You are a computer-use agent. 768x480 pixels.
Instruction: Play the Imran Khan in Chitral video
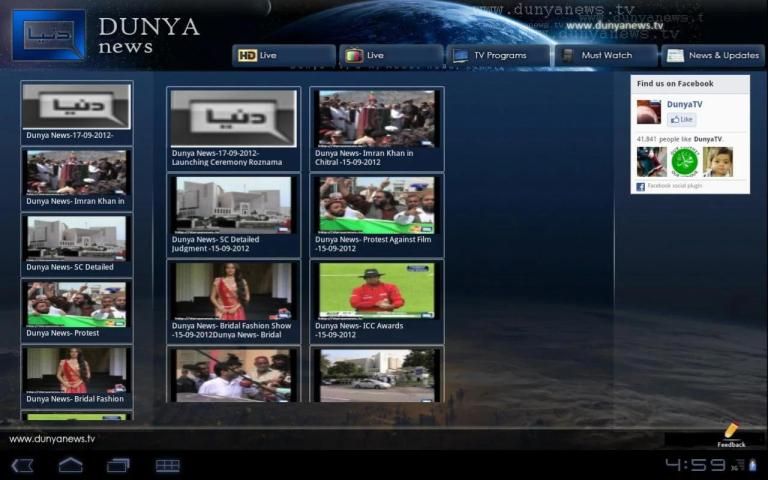[x=377, y=119]
